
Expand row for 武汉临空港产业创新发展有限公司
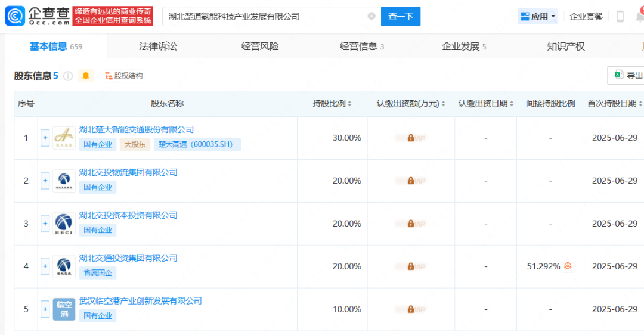click(x=45, y=309)
